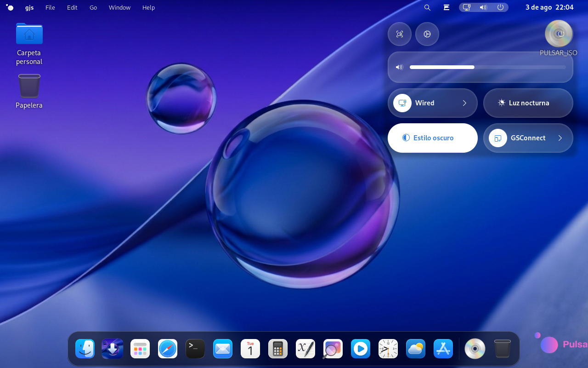Open the Weather app in dock
Viewport: 588px width, 368px height.
(x=416, y=349)
